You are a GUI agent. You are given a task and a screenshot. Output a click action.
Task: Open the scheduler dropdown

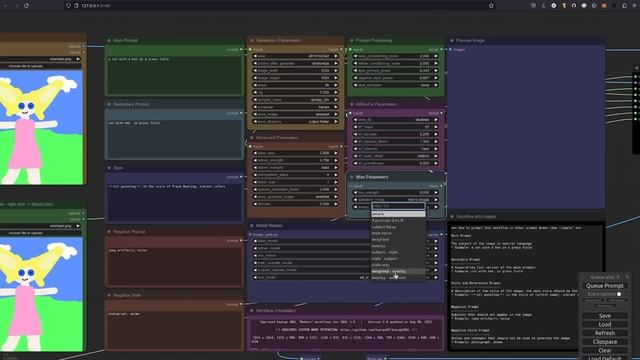click(x=296, y=107)
